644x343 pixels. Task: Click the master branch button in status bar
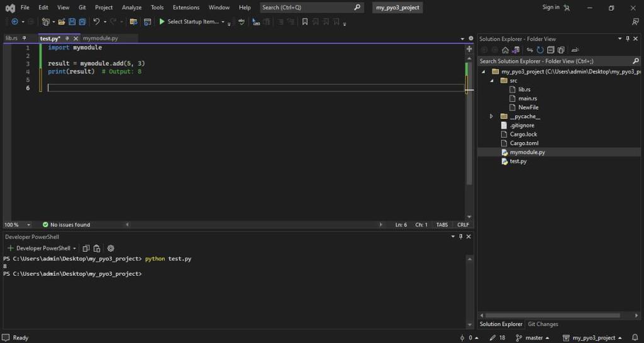click(x=534, y=338)
